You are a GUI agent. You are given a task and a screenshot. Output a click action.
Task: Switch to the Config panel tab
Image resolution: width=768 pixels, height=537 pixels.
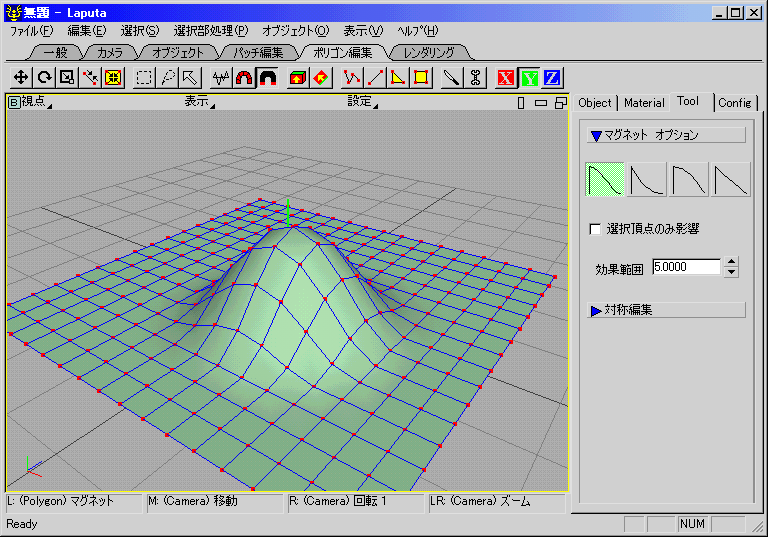pos(735,103)
